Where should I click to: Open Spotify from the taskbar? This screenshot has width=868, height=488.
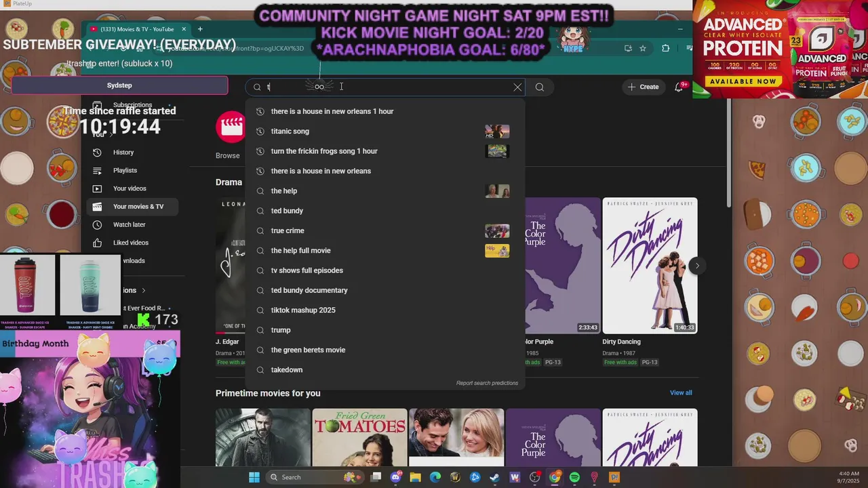[x=574, y=477]
